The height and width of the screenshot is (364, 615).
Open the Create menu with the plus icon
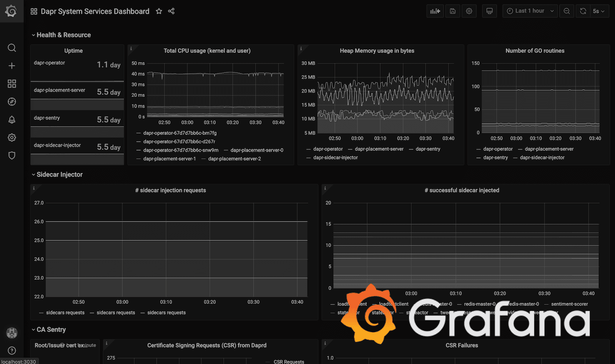12,66
